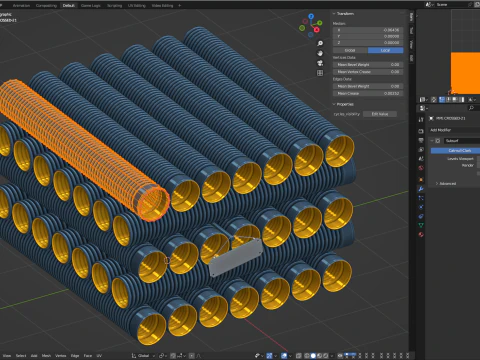Click the pin icon next to Scene name
The width and height of the screenshot is (480, 360).
(471, 5)
